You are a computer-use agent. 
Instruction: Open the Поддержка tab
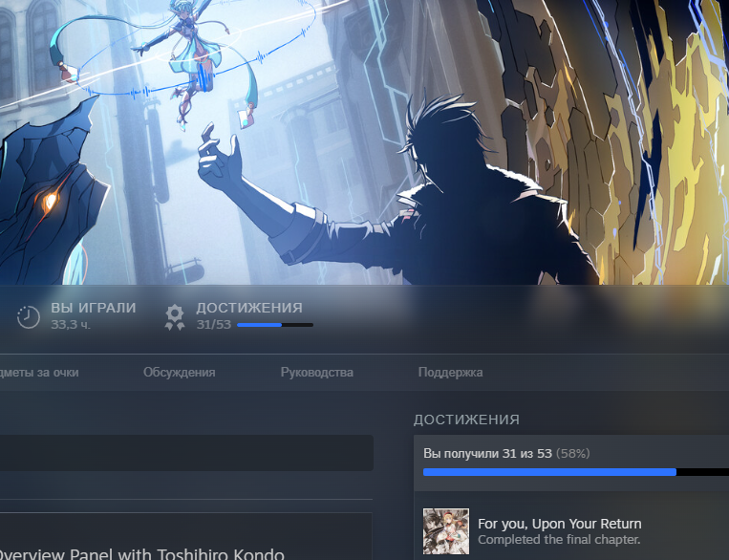click(x=450, y=372)
